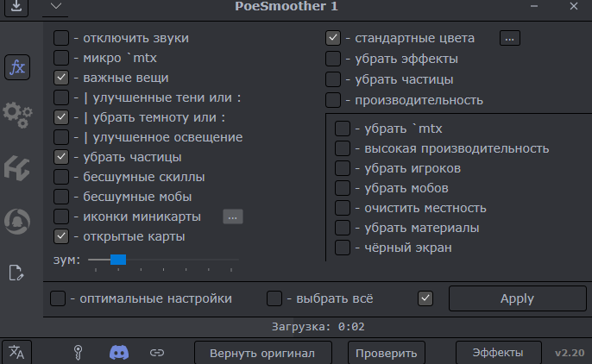This screenshot has height=364, width=592.
Task: Uncheck 'важные вещи' checkbox
Action: tap(61, 78)
